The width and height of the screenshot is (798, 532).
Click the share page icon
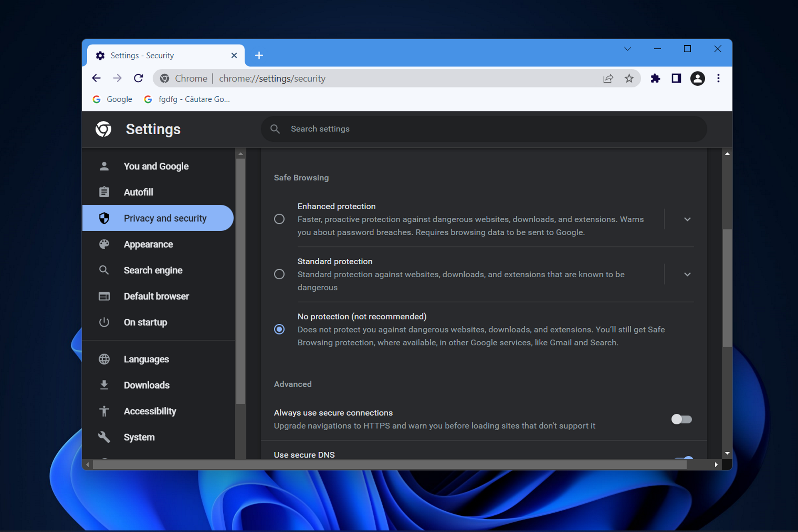(x=608, y=78)
